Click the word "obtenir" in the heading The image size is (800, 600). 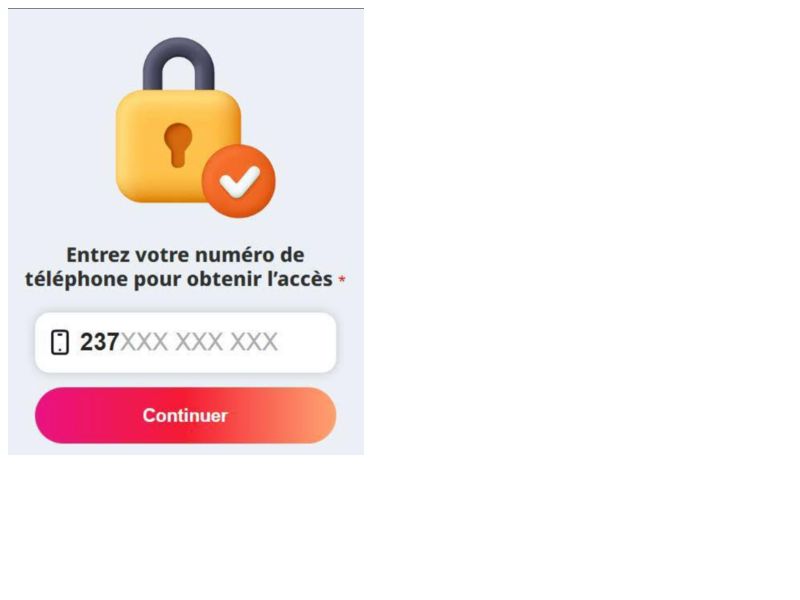pyautogui.click(x=227, y=279)
